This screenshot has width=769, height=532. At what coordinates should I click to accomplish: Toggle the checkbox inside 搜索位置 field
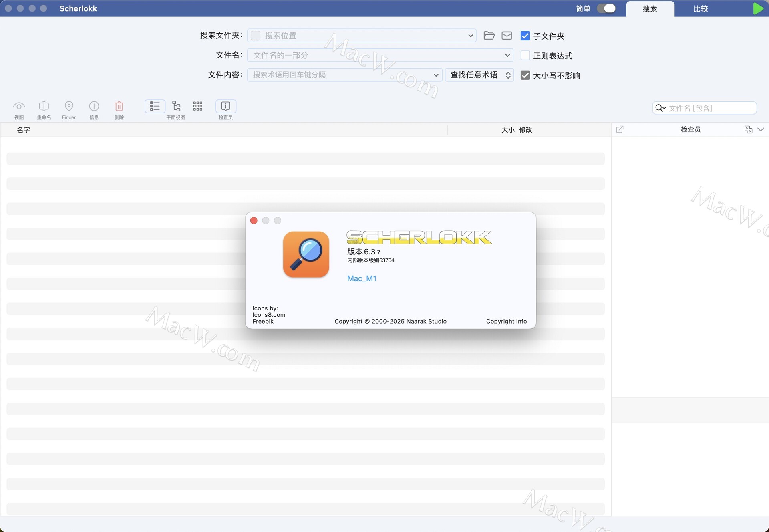tap(256, 36)
